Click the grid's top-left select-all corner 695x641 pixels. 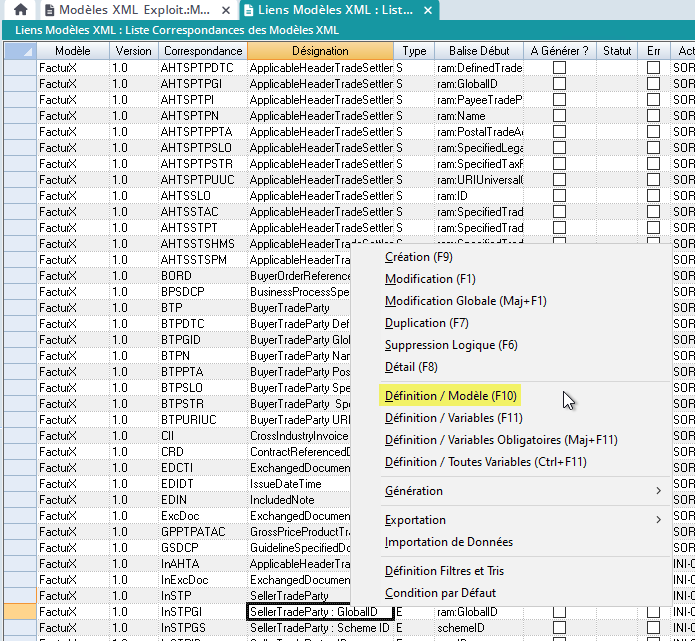pyautogui.click(x=19, y=50)
